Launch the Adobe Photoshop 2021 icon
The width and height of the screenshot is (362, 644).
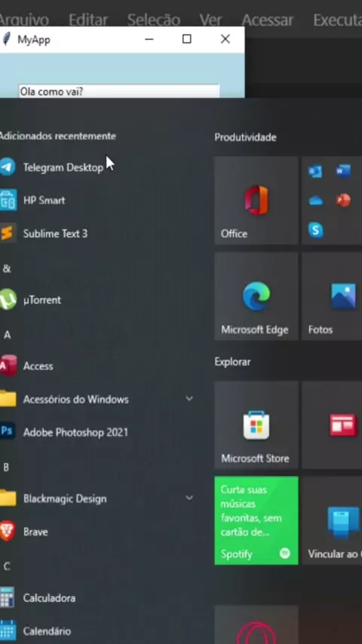click(7, 431)
